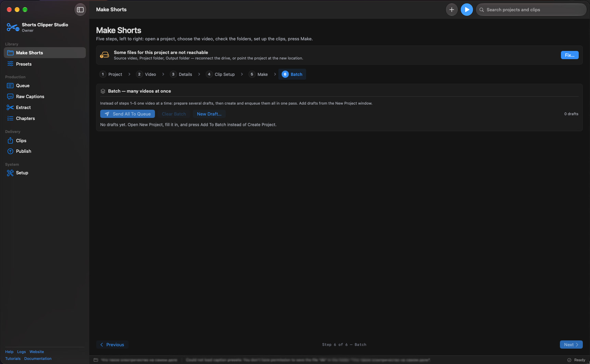Go to step 2 Video
Screen dimensions: 590x364
146,74
